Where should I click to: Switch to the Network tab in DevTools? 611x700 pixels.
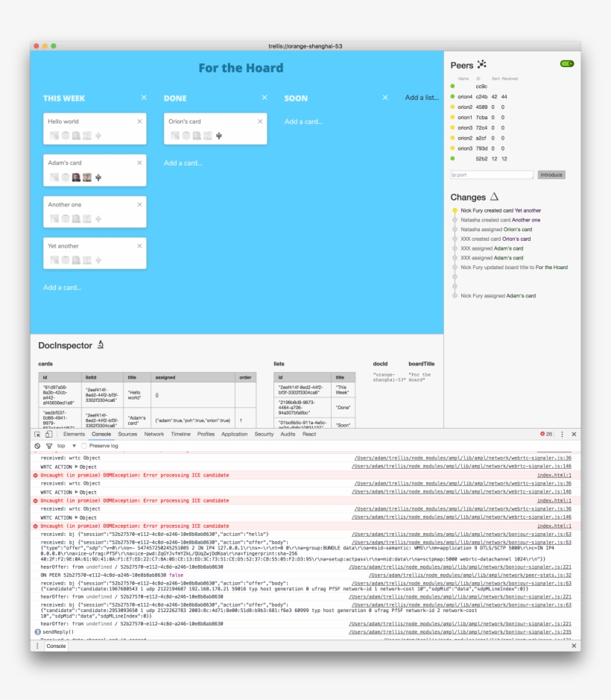tap(154, 433)
